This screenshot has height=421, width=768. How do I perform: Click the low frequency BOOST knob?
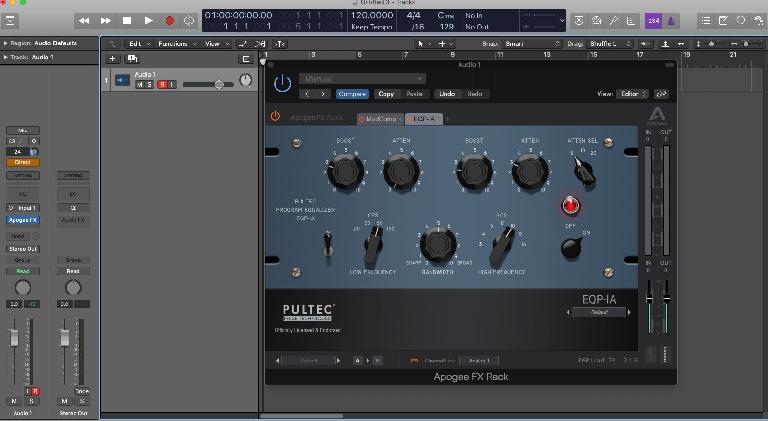click(345, 171)
